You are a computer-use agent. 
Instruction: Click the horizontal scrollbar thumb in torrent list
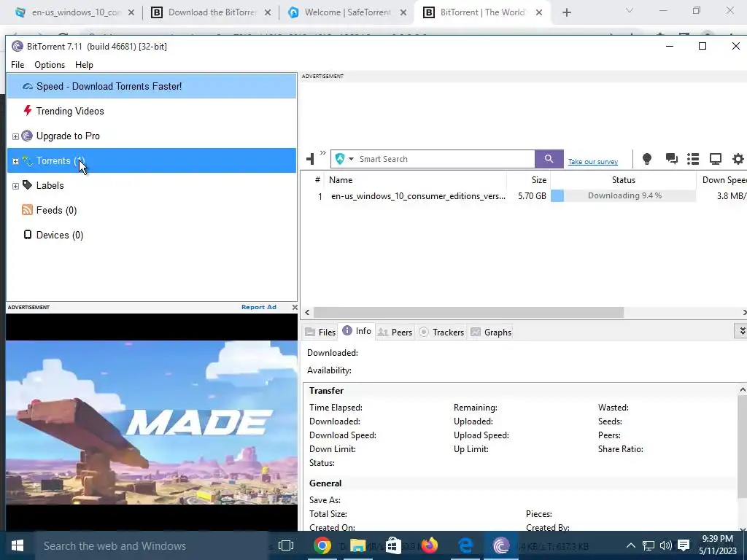point(468,312)
